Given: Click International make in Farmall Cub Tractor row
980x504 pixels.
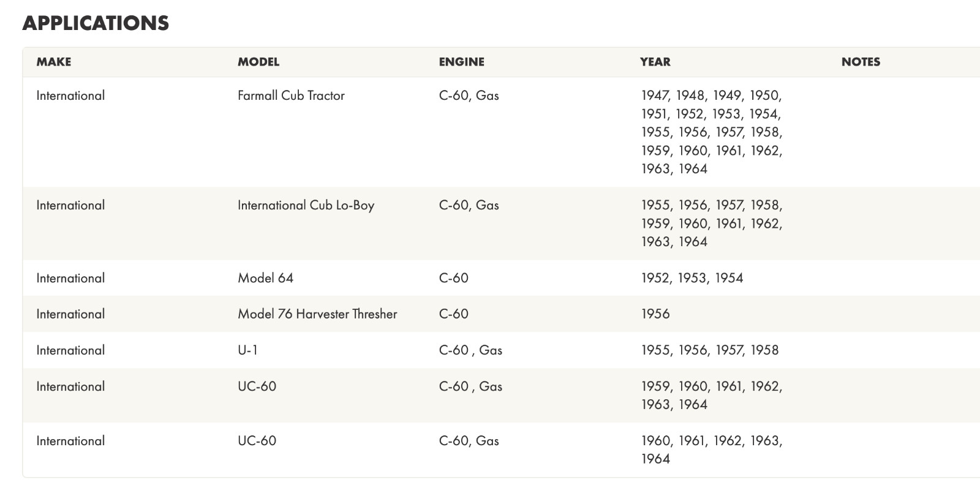Looking at the screenshot, I should 70,96.
